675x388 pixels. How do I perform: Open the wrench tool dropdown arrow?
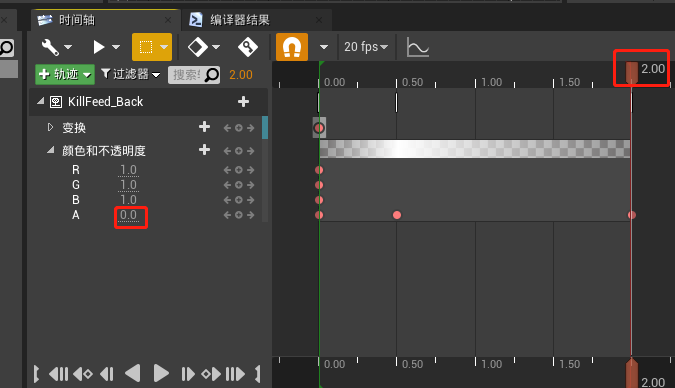pyautogui.click(x=68, y=47)
